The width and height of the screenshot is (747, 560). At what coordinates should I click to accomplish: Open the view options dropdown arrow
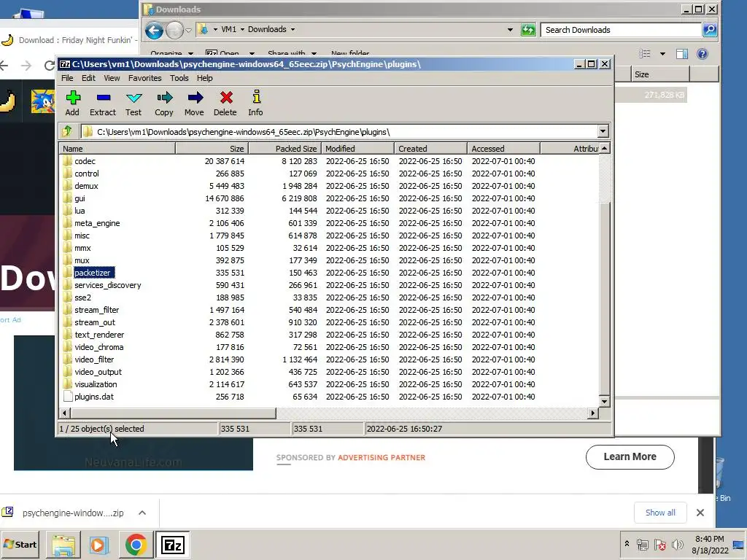click(662, 54)
